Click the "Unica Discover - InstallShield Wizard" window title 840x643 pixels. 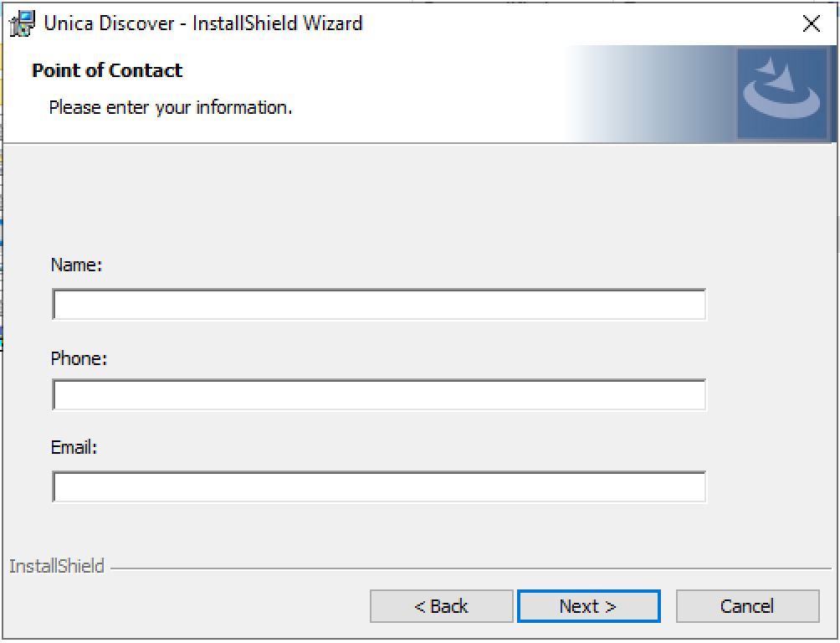tap(203, 23)
